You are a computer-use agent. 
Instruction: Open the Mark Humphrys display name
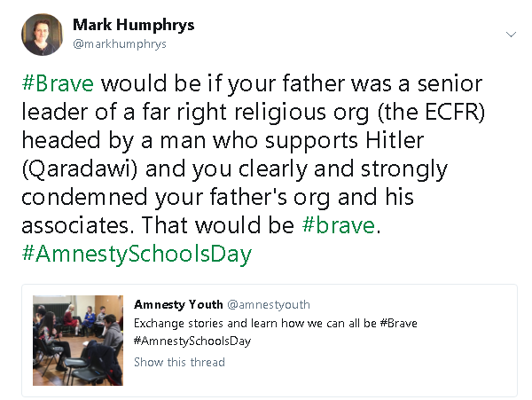[x=134, y=24]
